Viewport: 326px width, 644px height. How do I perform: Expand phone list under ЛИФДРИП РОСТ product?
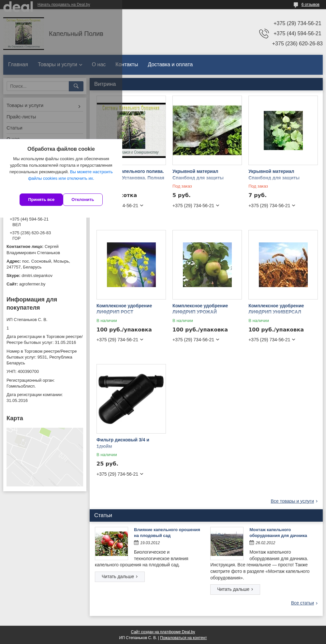tap(142, 340)
